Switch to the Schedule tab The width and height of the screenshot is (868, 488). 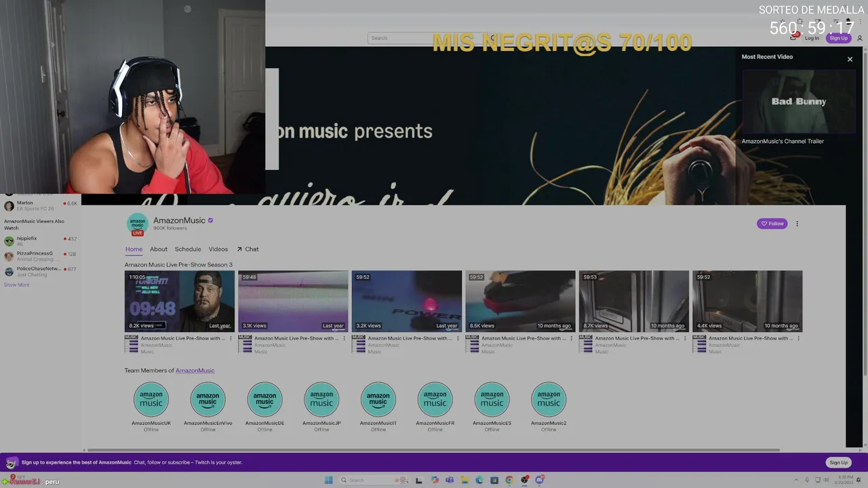(x=188, y=249)
